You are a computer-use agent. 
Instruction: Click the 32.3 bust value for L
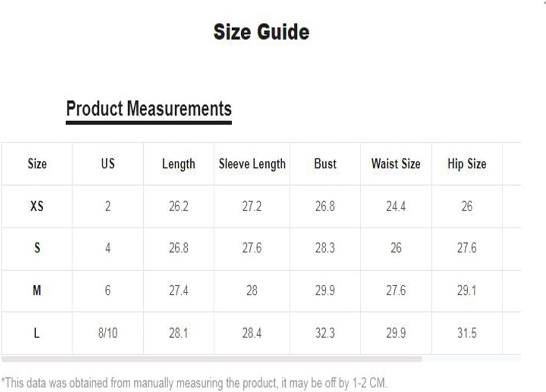(325, 333)
